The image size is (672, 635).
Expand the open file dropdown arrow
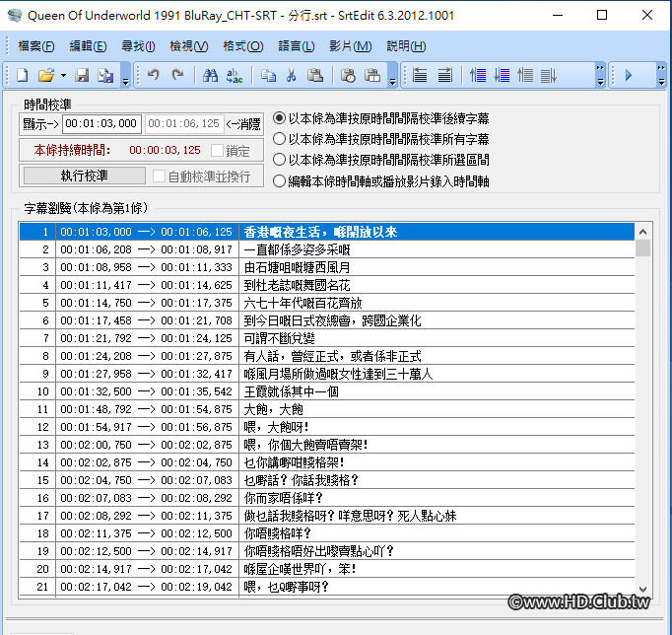pyautogui.click(x=63, y=76)
